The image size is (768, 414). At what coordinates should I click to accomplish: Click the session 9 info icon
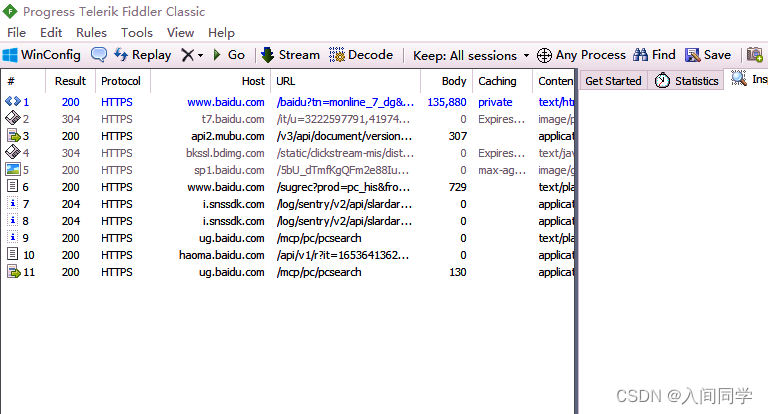coord(12,237)
